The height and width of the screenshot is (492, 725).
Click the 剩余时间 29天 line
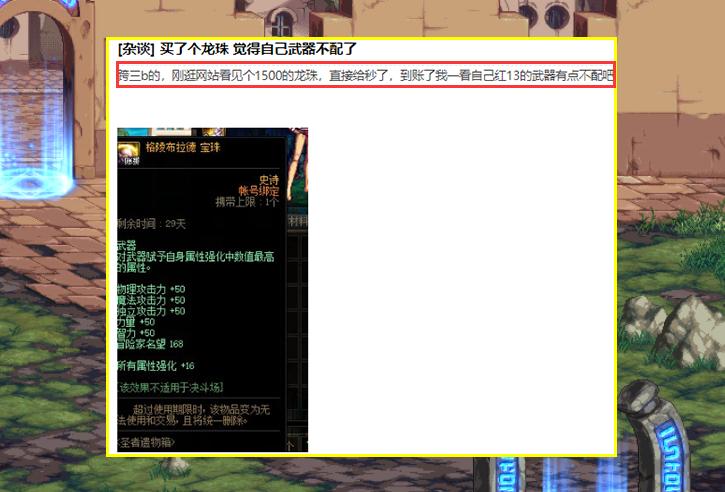[x=152, y=223]
